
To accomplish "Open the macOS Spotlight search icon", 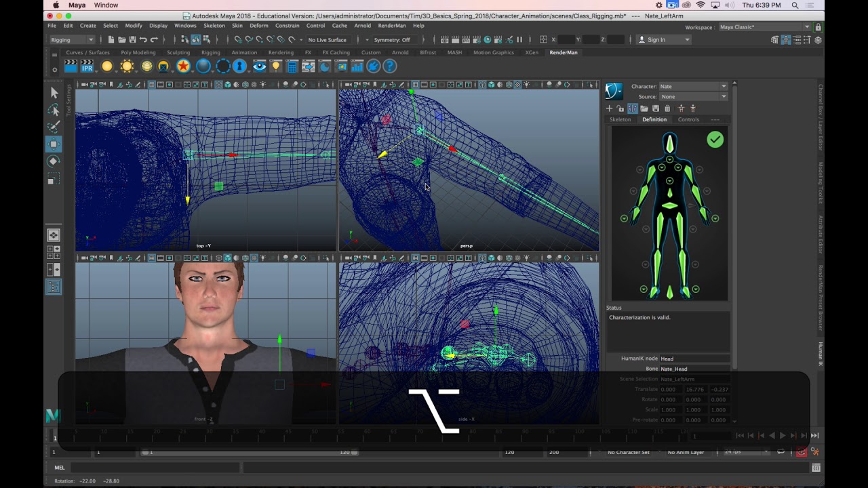I will click(x=795, y=5).
